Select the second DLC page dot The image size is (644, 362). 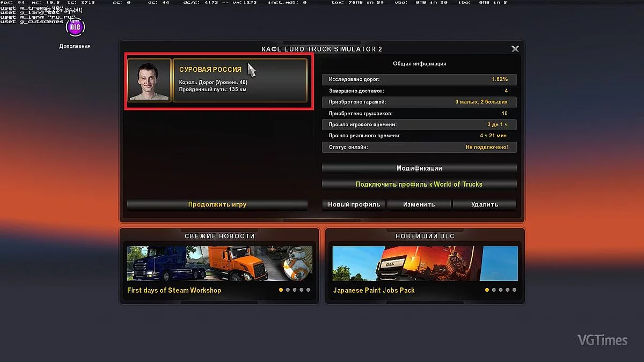pyautogui.click(x=494, y=290)
